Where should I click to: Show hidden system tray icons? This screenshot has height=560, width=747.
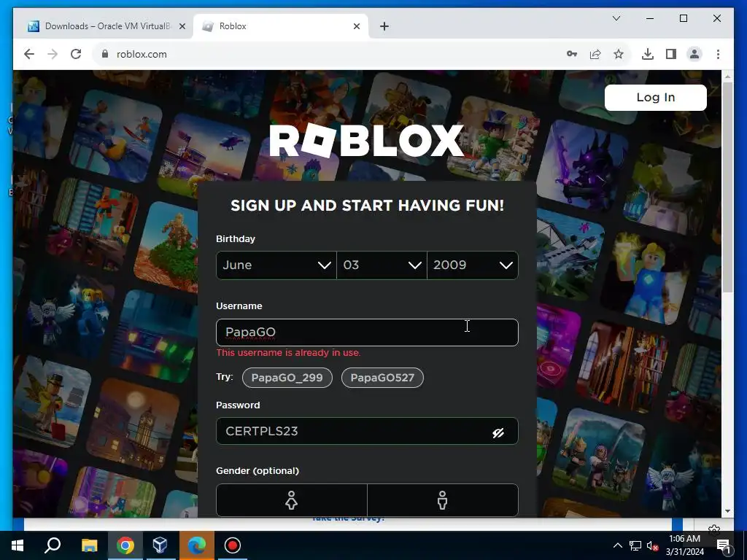[x=617, y=545]
